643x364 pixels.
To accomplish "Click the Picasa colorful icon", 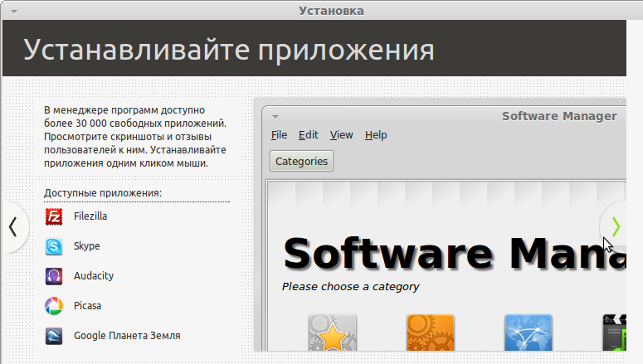I will point(54,306).
